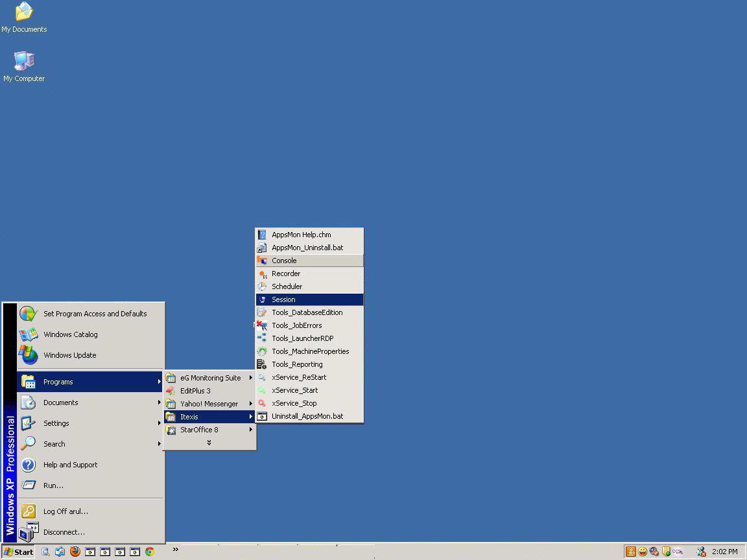Open Tools_JobErrors text entry
This screenshot has width=747, height=560.
pos(297,325)
